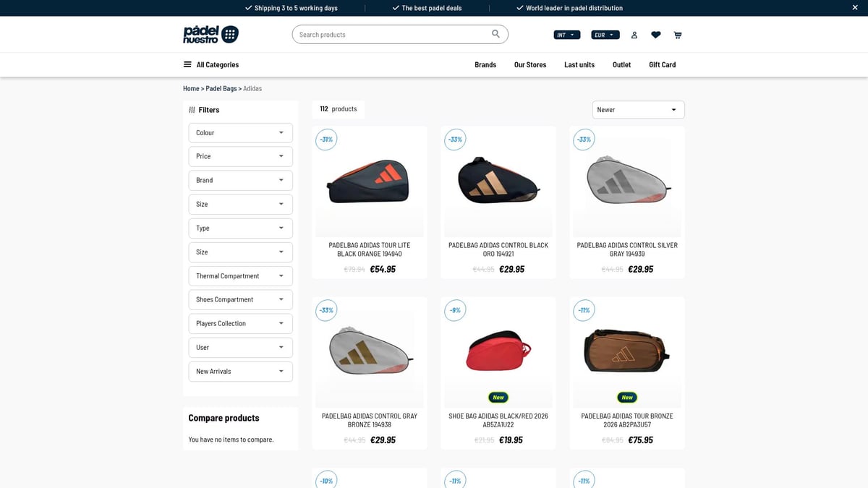Expand the New Arrivals filter
This screenshot has height=488, width=868.
241,371
